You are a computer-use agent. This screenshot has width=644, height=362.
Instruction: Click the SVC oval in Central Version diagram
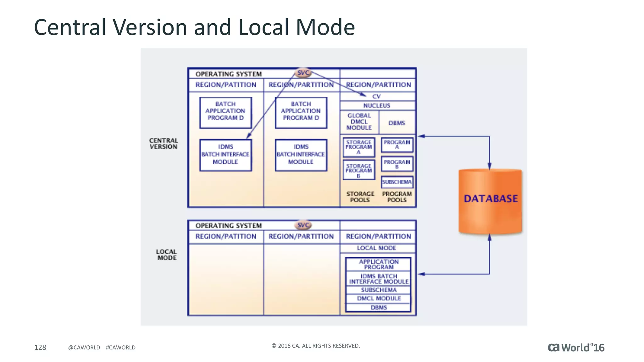(303, 73)
